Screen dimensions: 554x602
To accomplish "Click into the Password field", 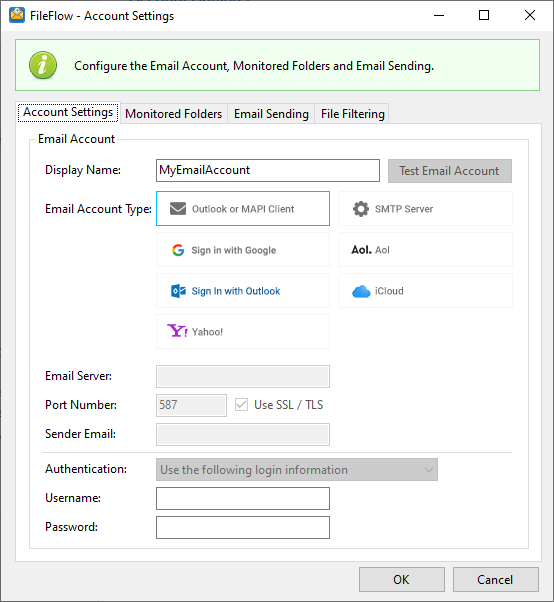I will [x=243, y=528].
